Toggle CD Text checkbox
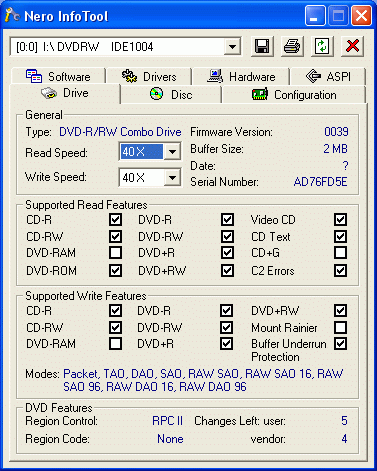The height and width of the screenshot is (471, 377). pos(340,237)
